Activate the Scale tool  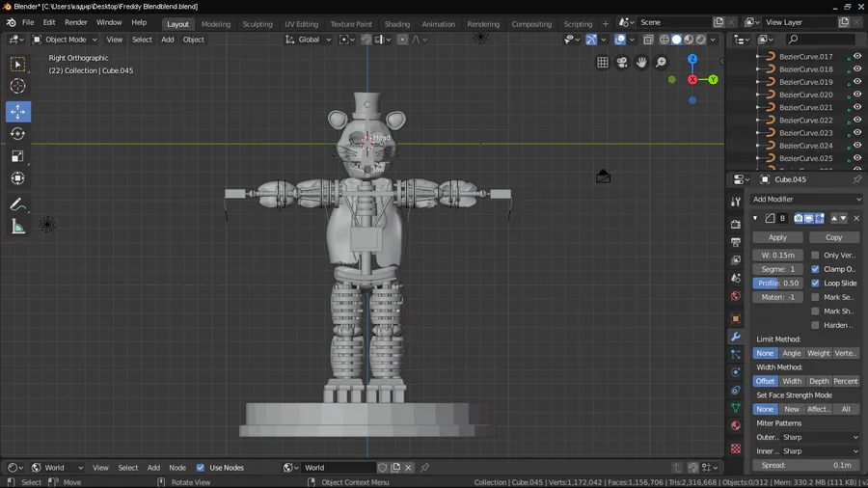17,156
